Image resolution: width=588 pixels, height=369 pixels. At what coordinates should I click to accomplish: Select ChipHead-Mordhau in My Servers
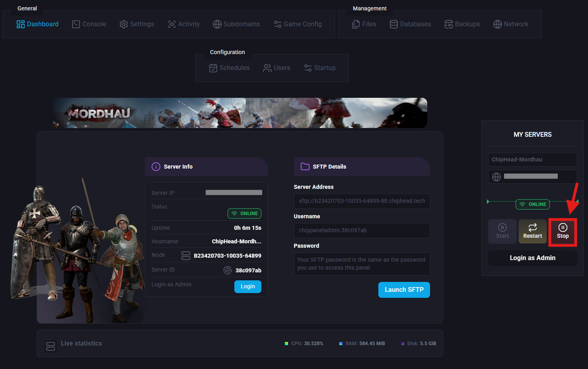533,160
